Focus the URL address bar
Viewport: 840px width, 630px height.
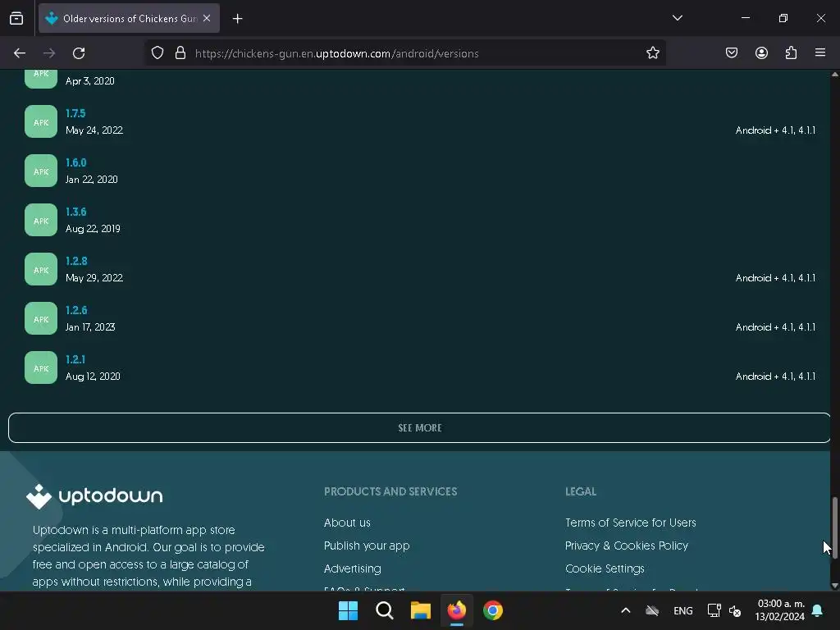pos(407,53)
